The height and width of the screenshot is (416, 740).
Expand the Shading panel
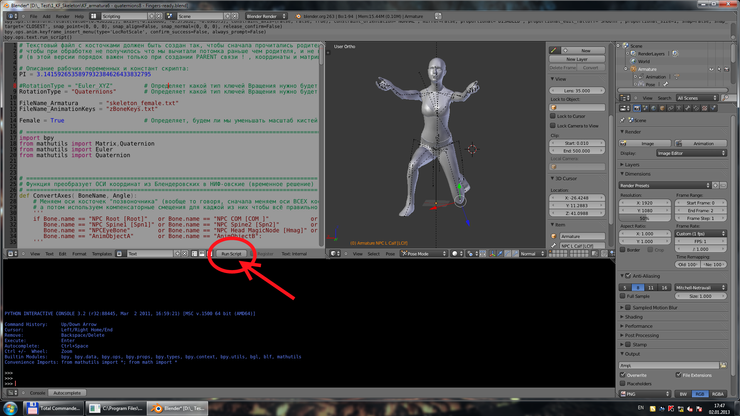[632, 315]
